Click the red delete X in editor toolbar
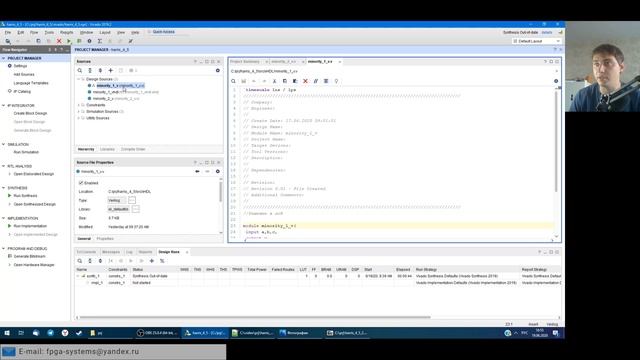Screen dimensions: 640x360 tap(305, 81)
